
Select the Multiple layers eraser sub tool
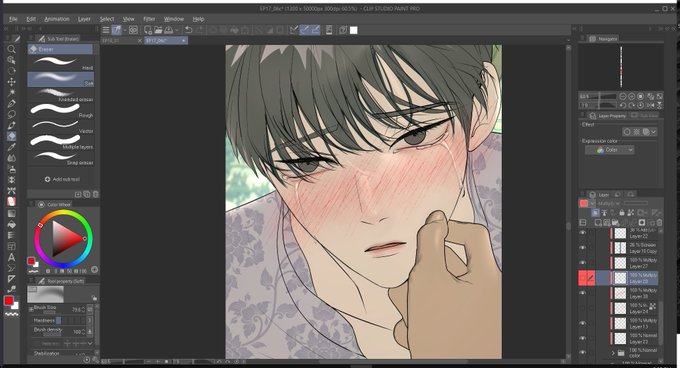(x=61, y=142)
